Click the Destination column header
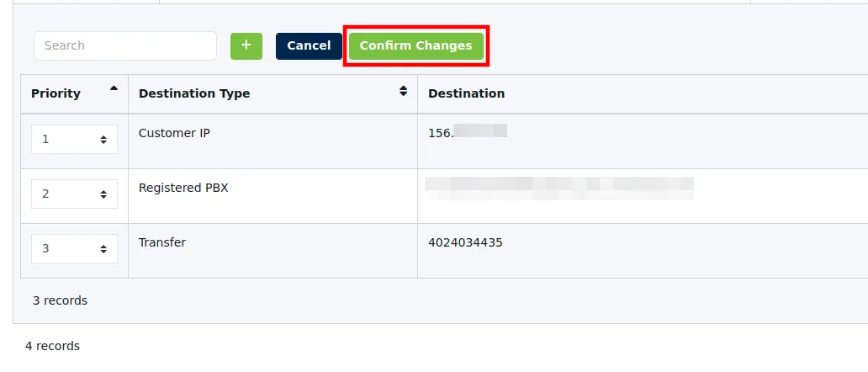This screenshot has height=372, width=868. tap(466, 93)
